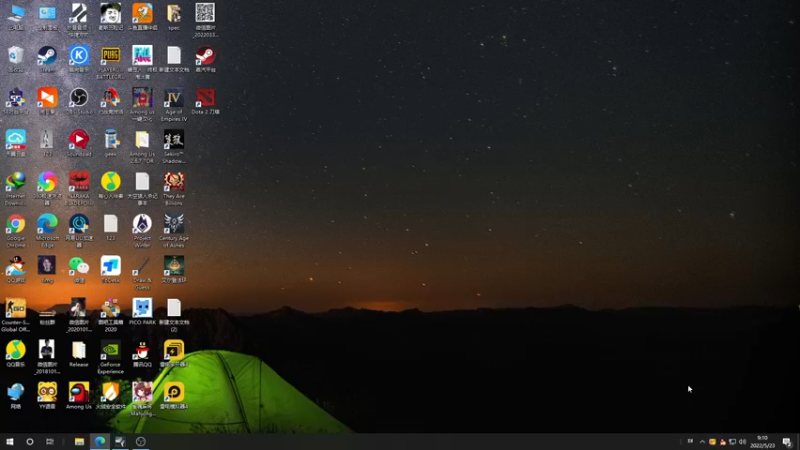Switch to OBS Studio on the taskbar
This screenshot has width=800, height=450.
[x=141, y=442]
